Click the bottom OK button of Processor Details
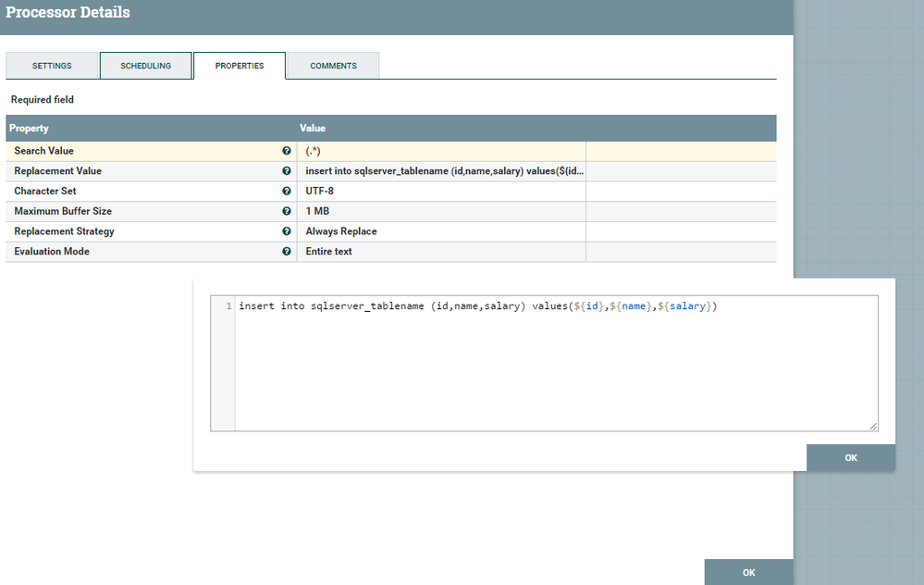Viewport: 924px width, 585px height. [x=748, y=573]
